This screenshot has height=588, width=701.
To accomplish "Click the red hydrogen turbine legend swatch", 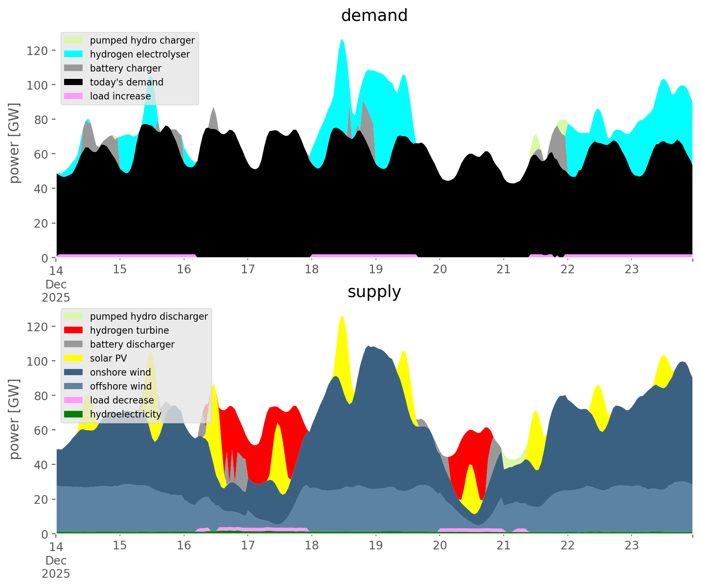I will 74,330.
